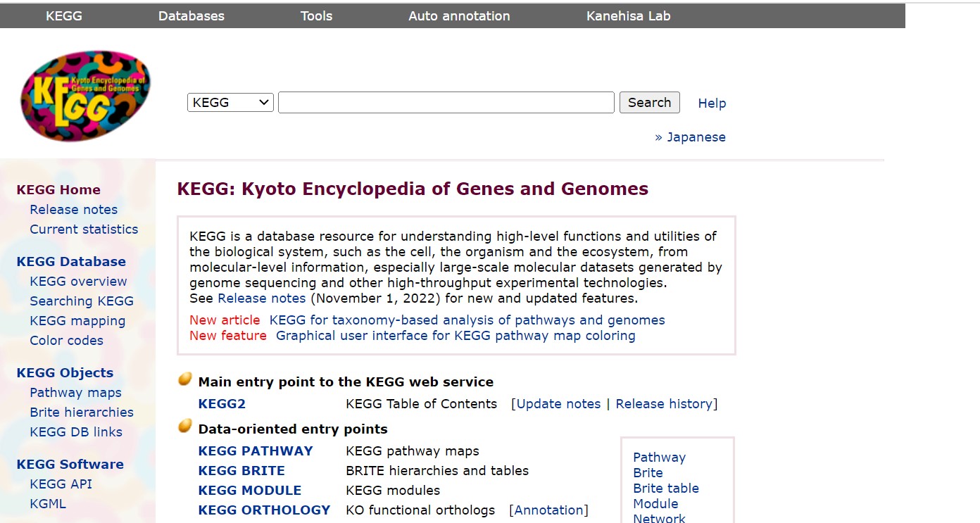Select the 'KEGG Table of Contents' text
980x523 pixels.
(421, 404)
